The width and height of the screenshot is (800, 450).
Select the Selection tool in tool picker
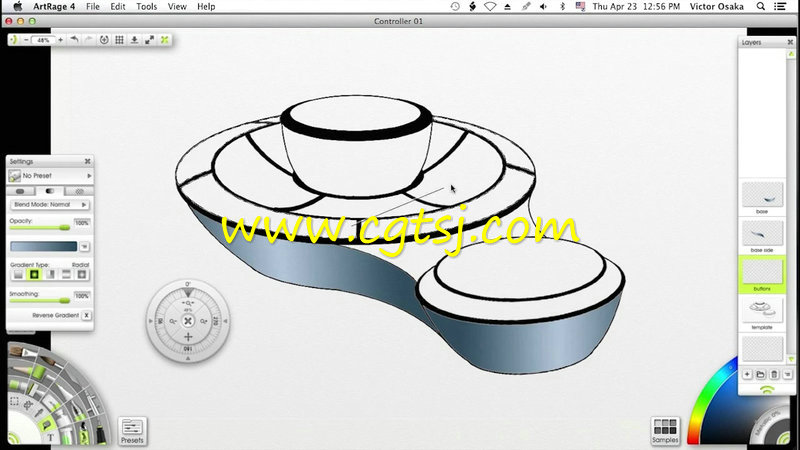[x=14, y=401]
